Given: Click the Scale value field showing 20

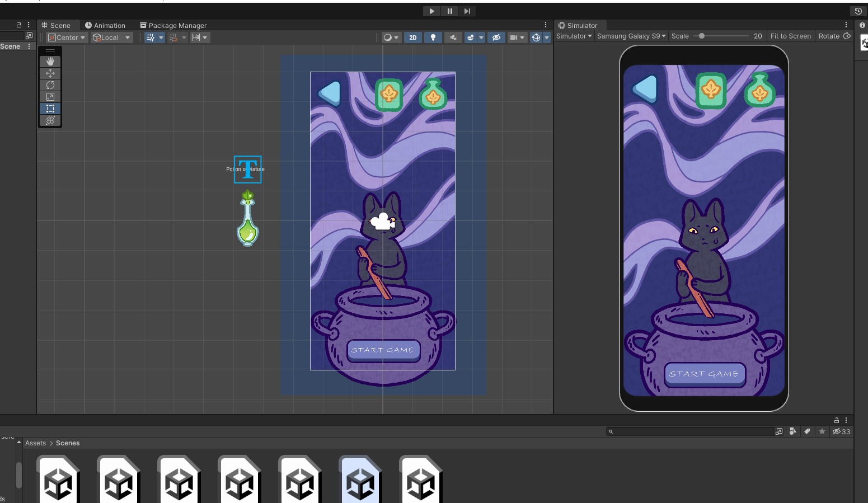Looking at the screenshot, I should point(758,36).
